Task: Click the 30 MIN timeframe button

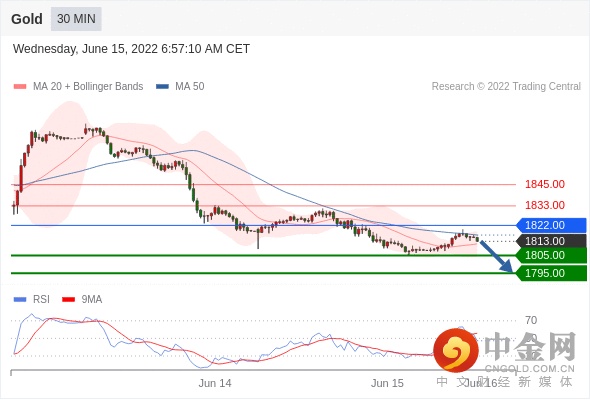Action: point(76,19)
